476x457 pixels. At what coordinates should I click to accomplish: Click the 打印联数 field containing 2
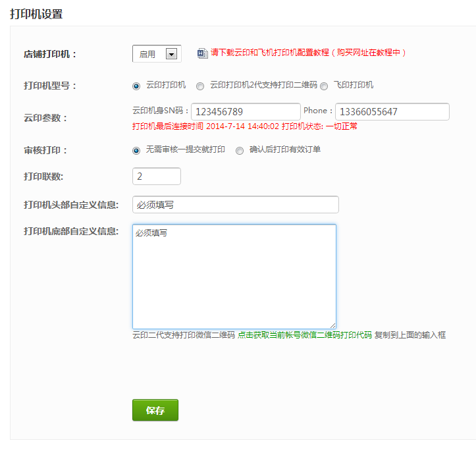tap(157, 176)
